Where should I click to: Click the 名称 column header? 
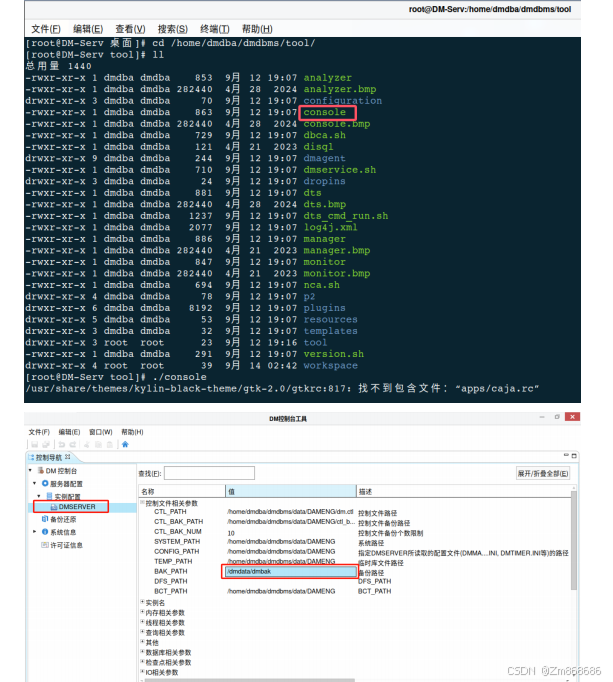pyautogui.click(x=182, y=491)
